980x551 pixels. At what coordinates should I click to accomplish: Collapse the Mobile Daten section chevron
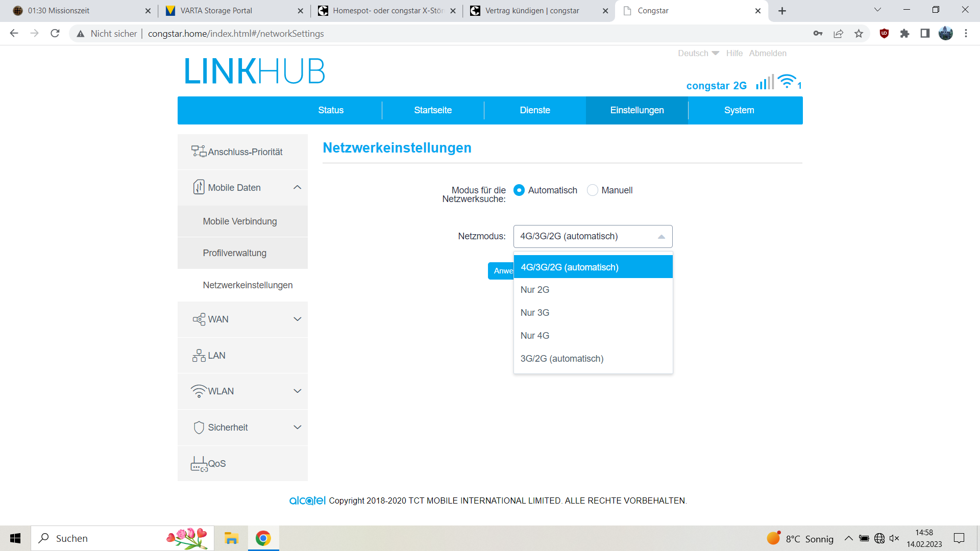(297, 187)
